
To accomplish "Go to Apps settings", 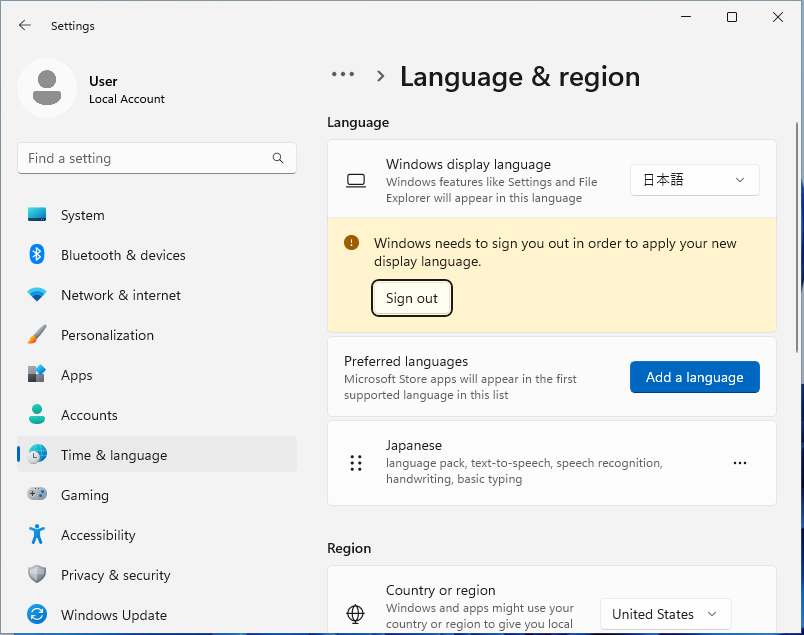I will tap(157, 375).
